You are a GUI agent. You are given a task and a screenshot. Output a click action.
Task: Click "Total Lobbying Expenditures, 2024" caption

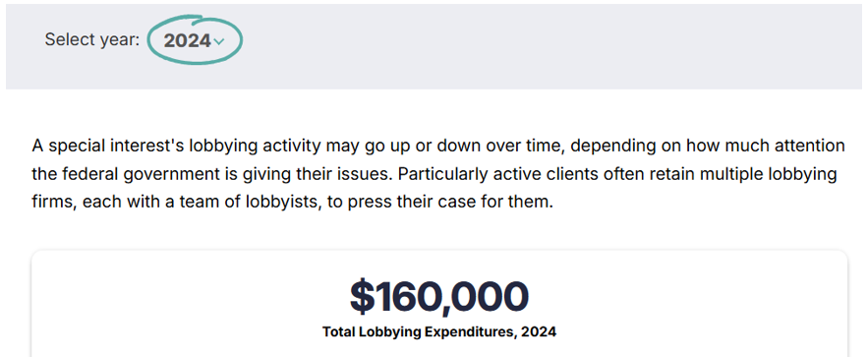coord(439,332)
